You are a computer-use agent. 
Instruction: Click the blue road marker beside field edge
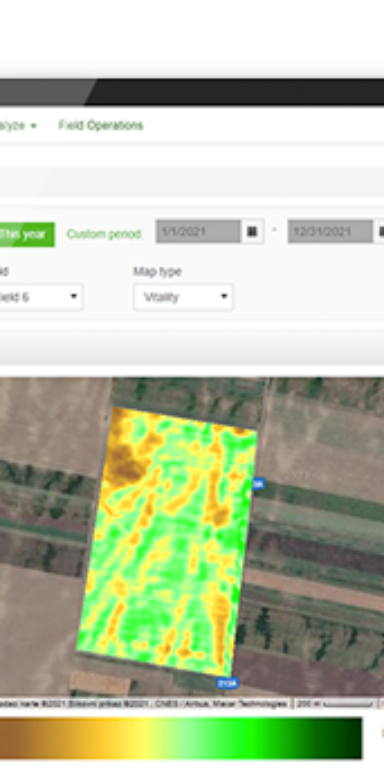click(259, 484)
